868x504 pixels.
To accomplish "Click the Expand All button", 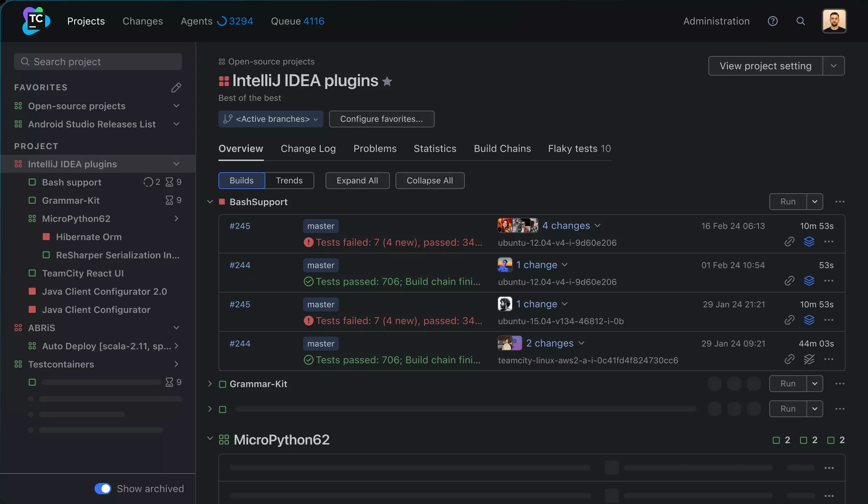I will click(357, 180).
